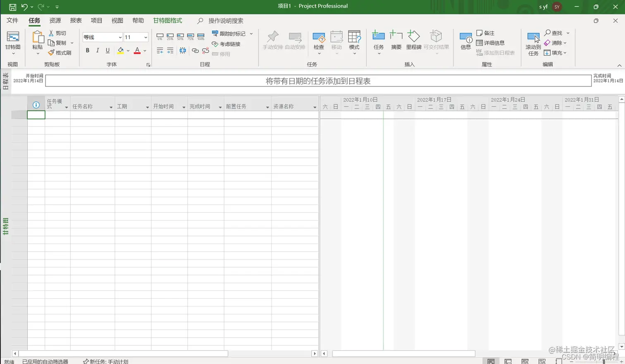Open 开始时间 column filter dropdown
The image size is (625, 364).
[184, 107]
